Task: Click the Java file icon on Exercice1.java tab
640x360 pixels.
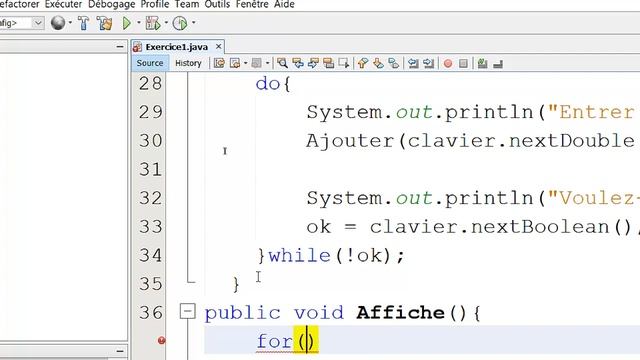Action: (138, 47)
